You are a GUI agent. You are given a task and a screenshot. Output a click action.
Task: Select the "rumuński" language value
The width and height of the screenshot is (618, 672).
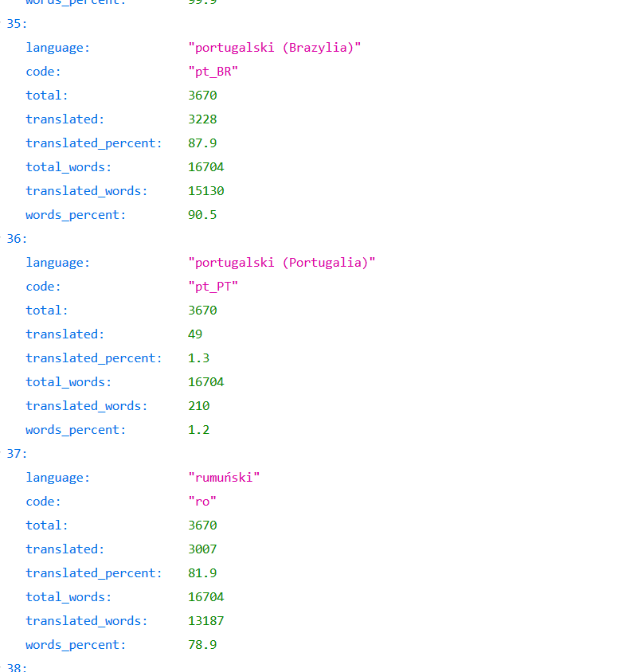coord(224,478)
